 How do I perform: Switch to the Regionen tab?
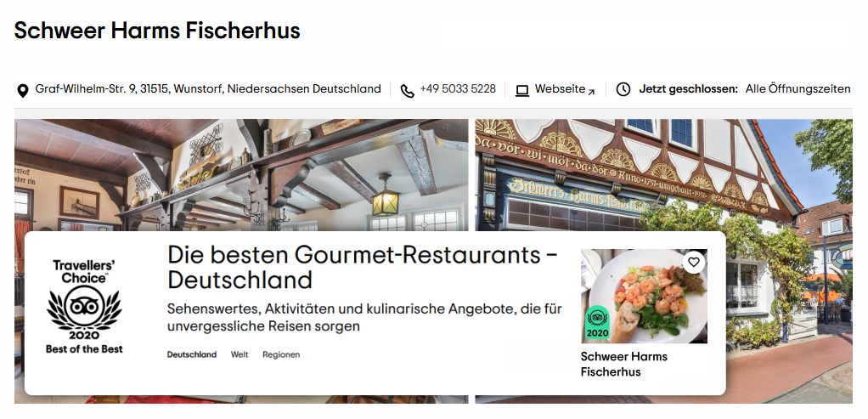coord(281,354)
